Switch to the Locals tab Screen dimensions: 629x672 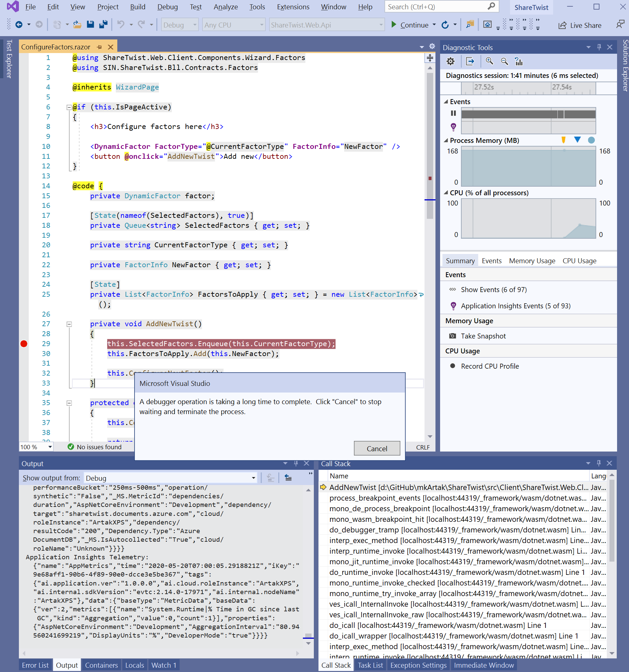tap(135, 665)
